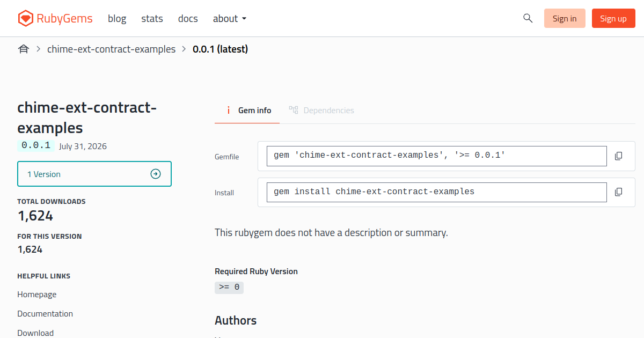Select the Gemfile code field

click(x=437, y=156)
